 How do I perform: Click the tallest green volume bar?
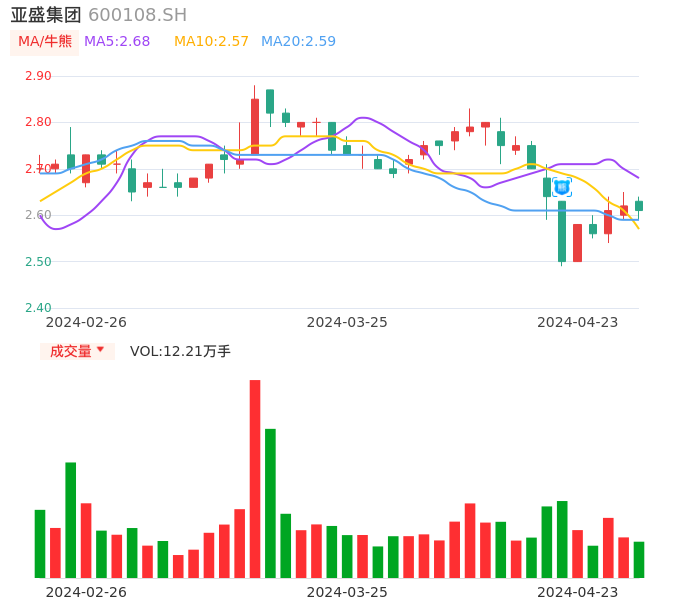270,502
